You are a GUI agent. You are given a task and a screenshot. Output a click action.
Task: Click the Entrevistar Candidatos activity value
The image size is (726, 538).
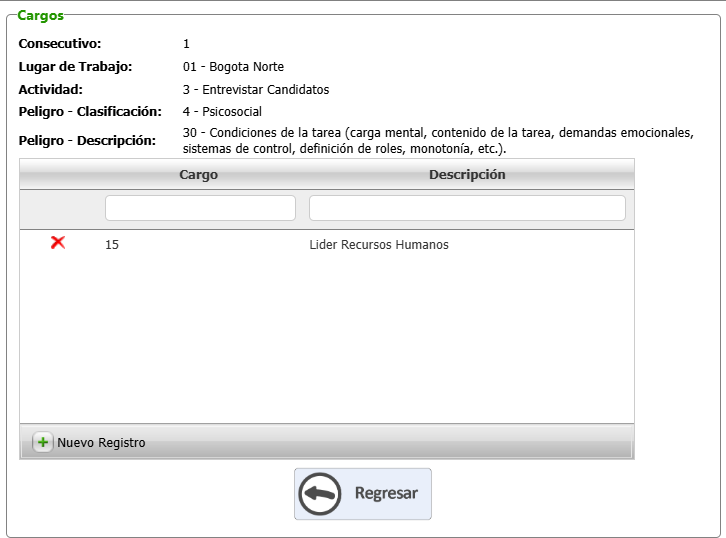[x=256, y=89]
